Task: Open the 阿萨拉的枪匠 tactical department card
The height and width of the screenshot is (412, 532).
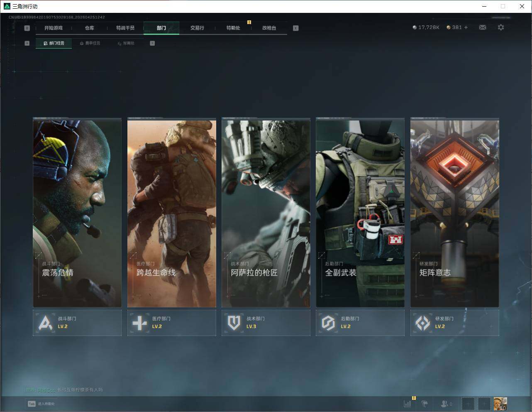Action: click(x=266, y=213)
